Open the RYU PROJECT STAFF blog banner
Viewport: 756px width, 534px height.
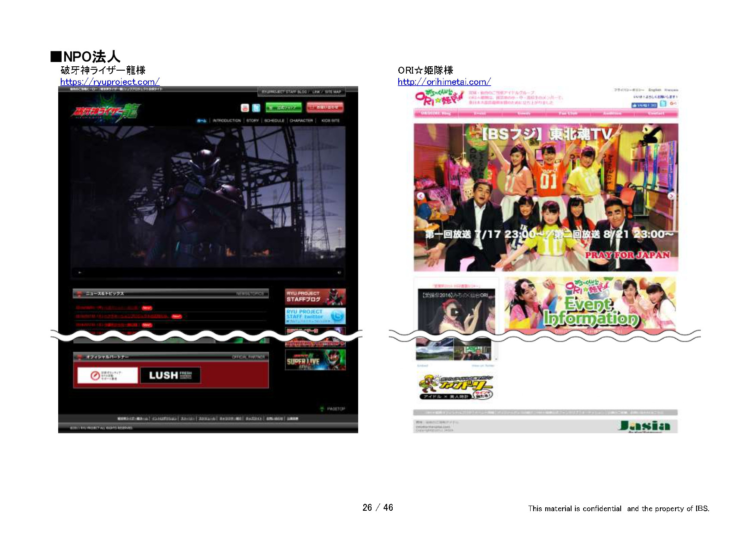point(315,297)
